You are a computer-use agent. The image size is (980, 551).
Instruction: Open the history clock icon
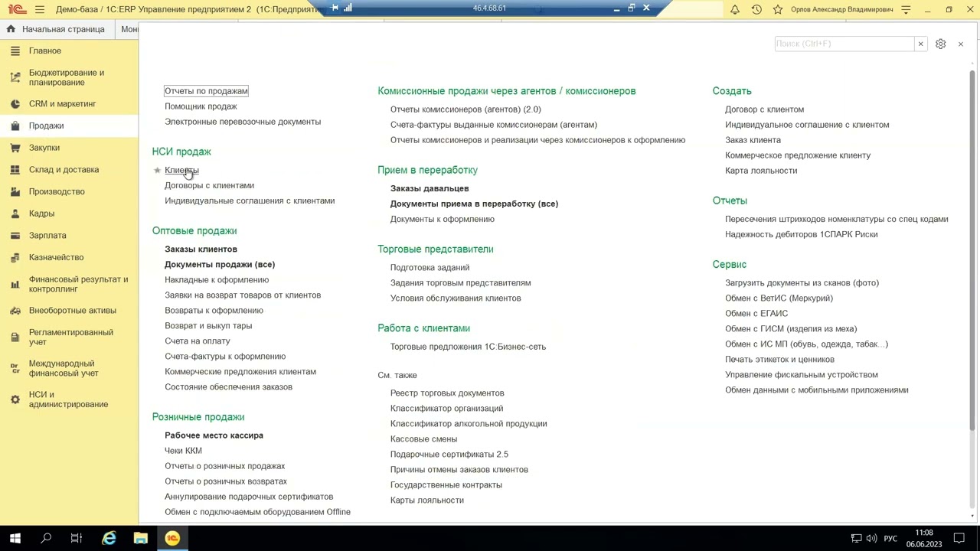tap(756, 9)
